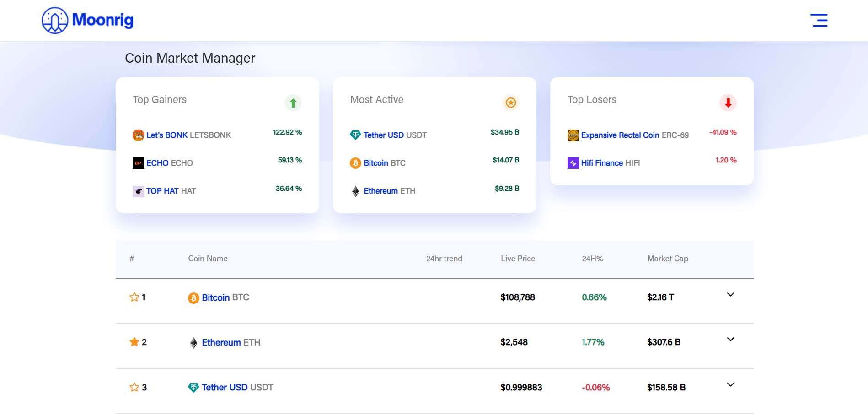The height and width of the screenshot is (416, 868).
Task: Expand the Tether USD row chevron
Action: click(730, 384)
